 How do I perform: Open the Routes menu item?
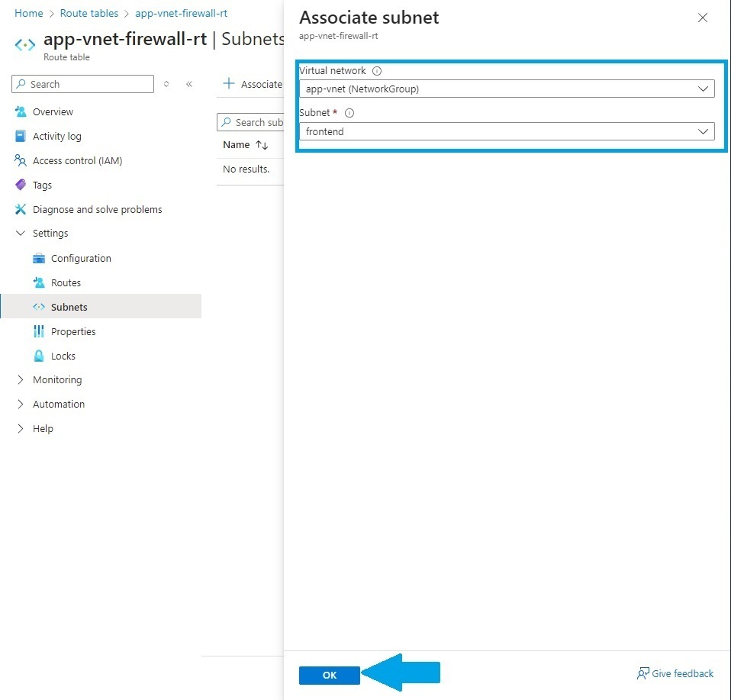(x=66, y=283)
